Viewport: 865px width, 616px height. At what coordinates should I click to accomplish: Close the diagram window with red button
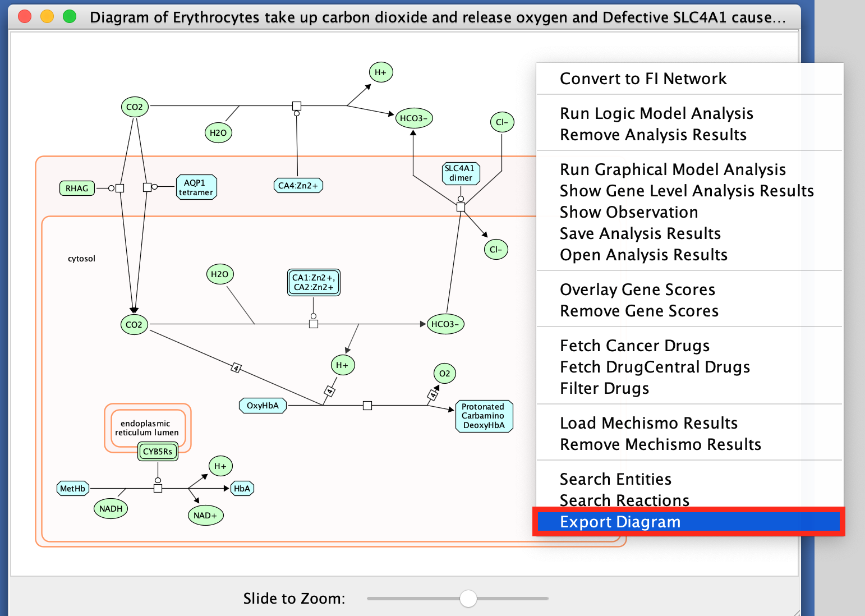pos(25,17)
